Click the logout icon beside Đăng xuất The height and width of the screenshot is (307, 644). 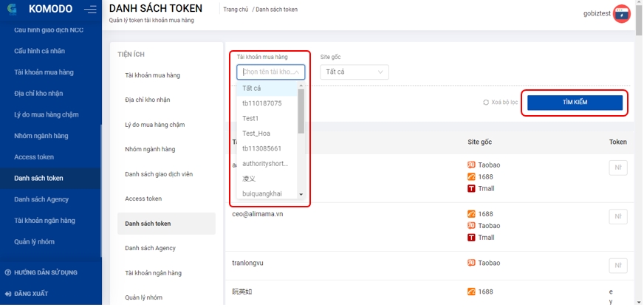[8, 294]
